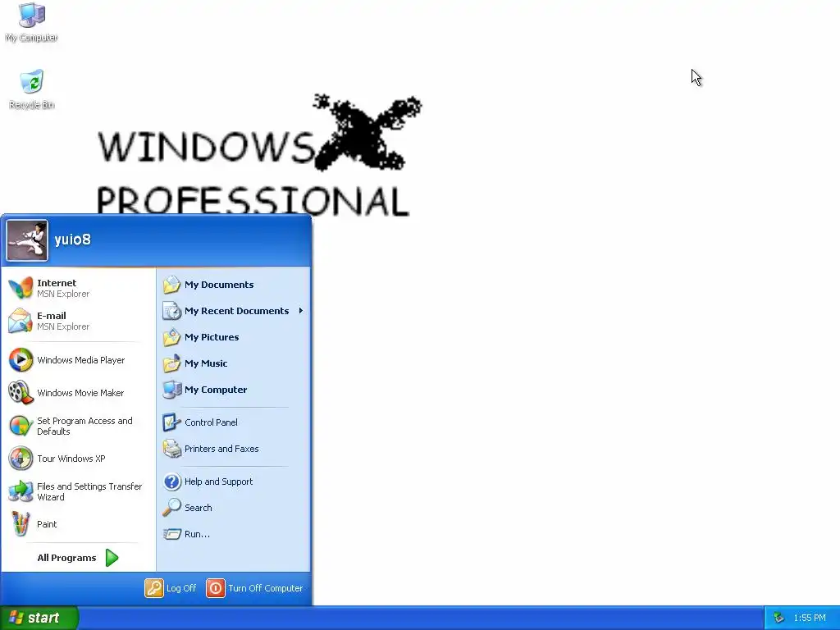Viewport: 840px width, 630px height.
Task: Launch Windows Media Player from the menu text
Action: pos(81,360)
